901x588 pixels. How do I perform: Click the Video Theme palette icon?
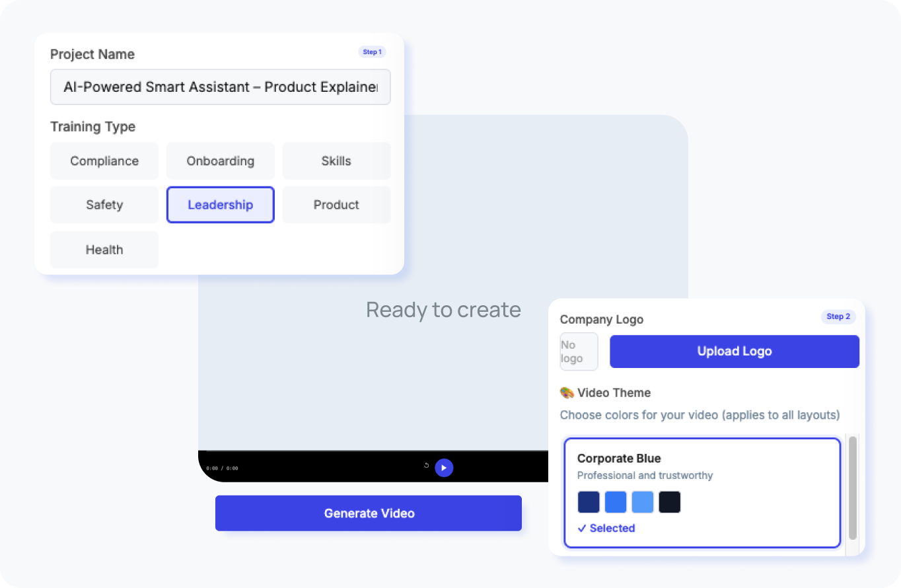[x=567, y=392]
